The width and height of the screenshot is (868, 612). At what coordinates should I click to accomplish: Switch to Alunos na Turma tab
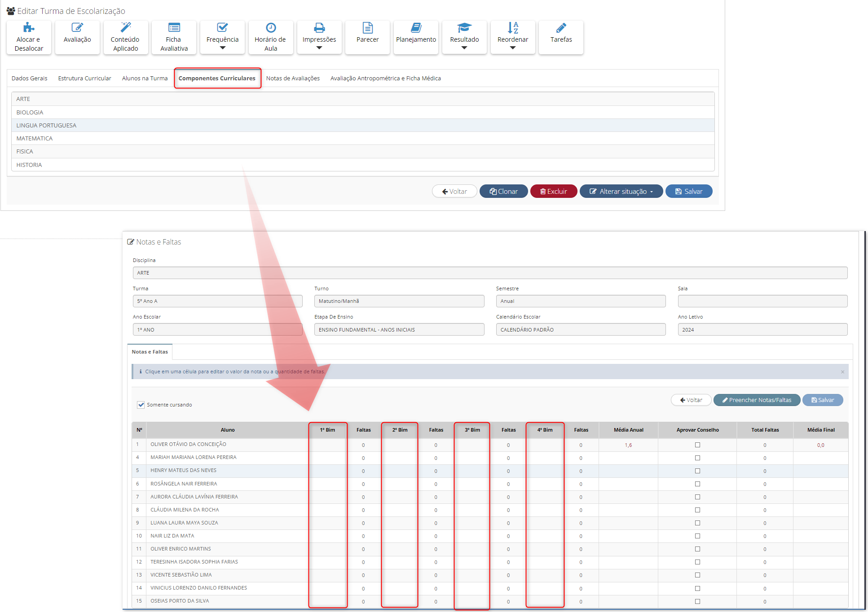[145, 78]
